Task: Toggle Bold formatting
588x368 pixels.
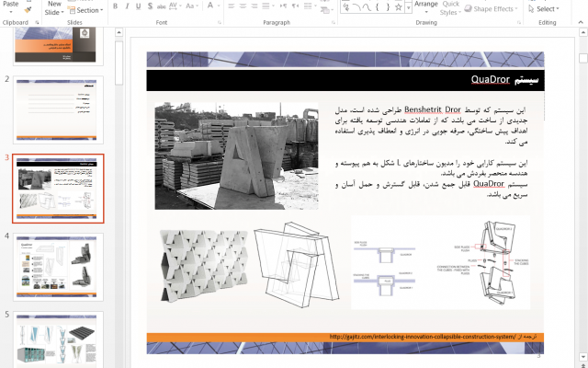Action: 116,6
